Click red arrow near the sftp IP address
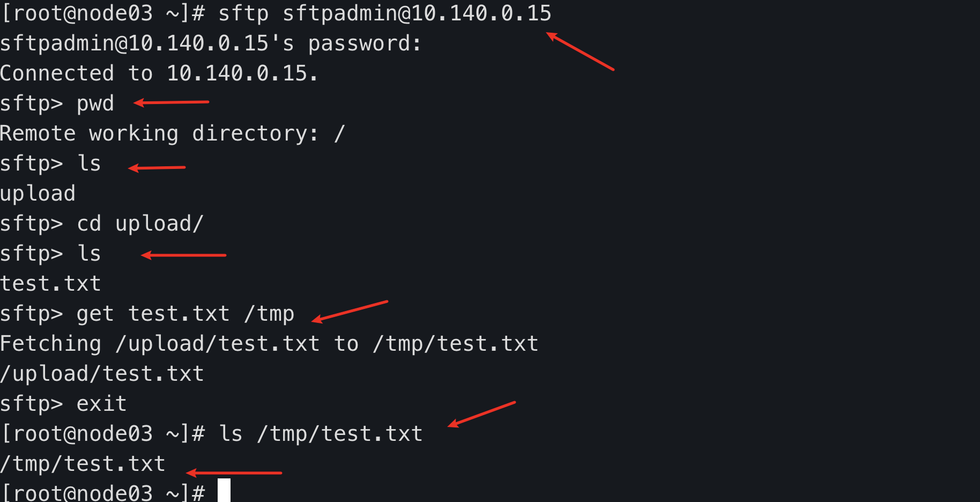Viewport: 980px width, 502px height. click(x=580, y=51)
